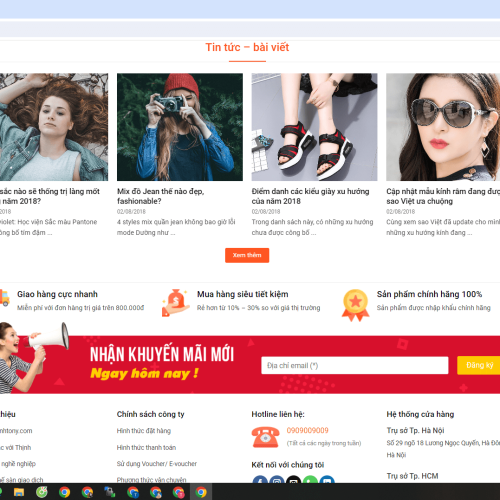Click 'Kết nối với chúng tôi' heading
Image resolution: width=500 pixels, height=500 pixels.
click(288, 465)
